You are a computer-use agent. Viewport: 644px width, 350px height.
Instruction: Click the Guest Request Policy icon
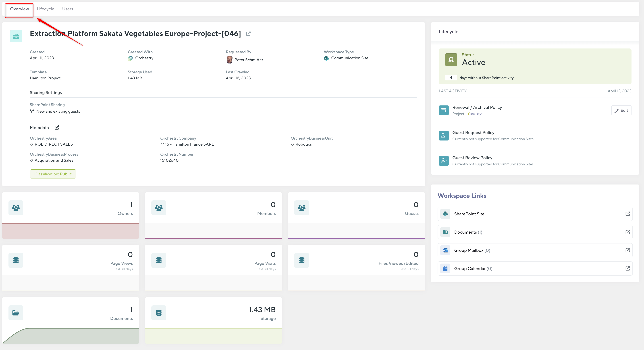443,136
